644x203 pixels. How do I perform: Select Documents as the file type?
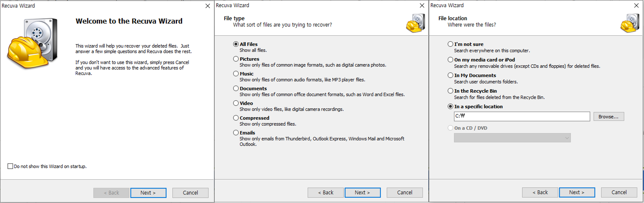236,88
